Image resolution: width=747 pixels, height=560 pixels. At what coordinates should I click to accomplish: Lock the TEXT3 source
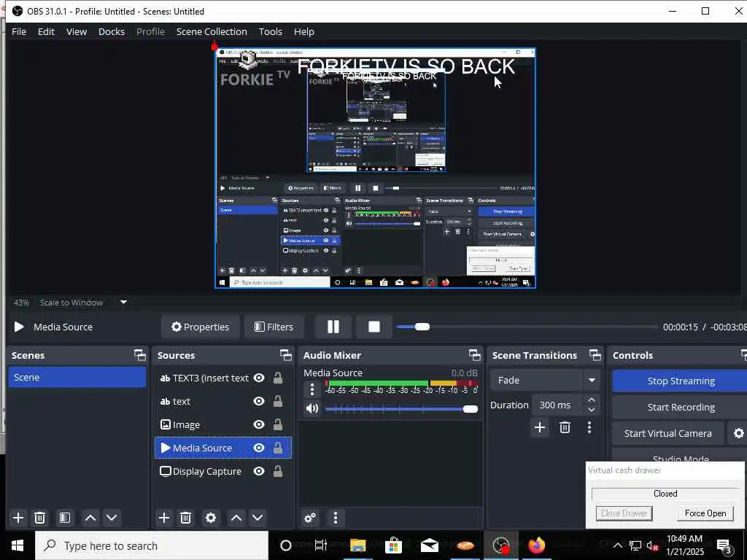[278, 378]
